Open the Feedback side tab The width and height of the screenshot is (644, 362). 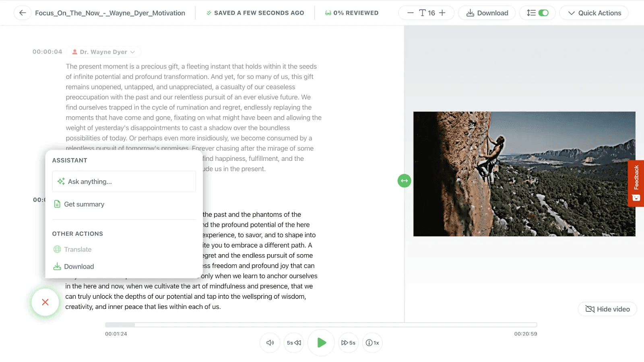(636, 183)
